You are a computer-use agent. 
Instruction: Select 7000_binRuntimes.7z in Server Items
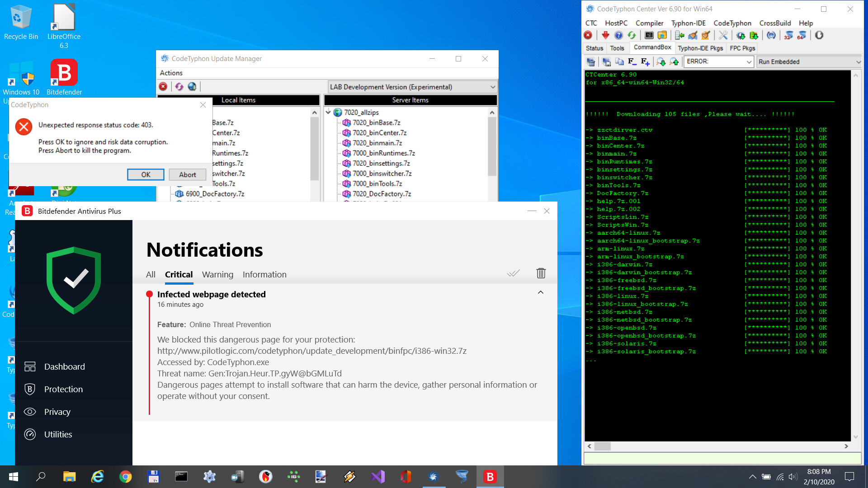click(x=383, y=153)
